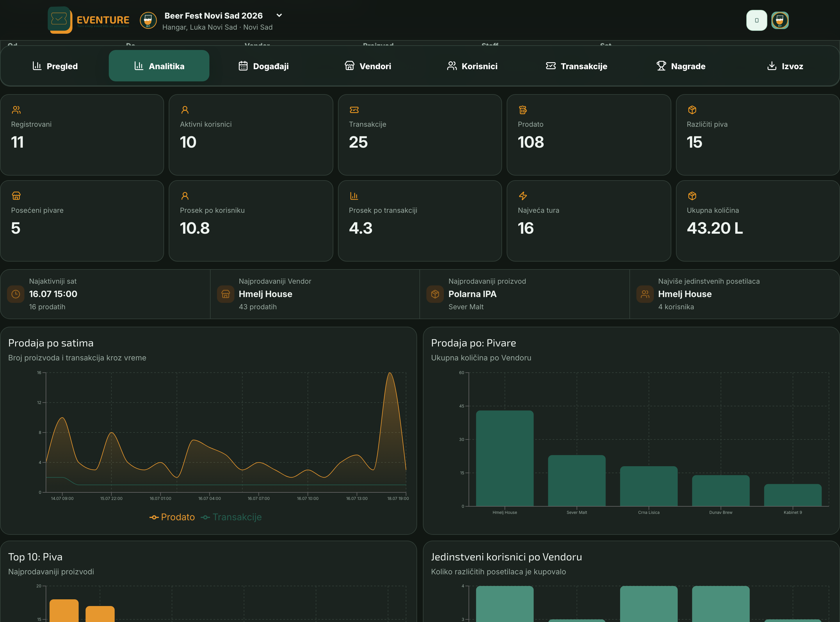Click the Kabinet 9 bar in Prodaja po Pivare chart
Image resolution: width=840 pixels, height=622 pixels.
coord(793,495)
